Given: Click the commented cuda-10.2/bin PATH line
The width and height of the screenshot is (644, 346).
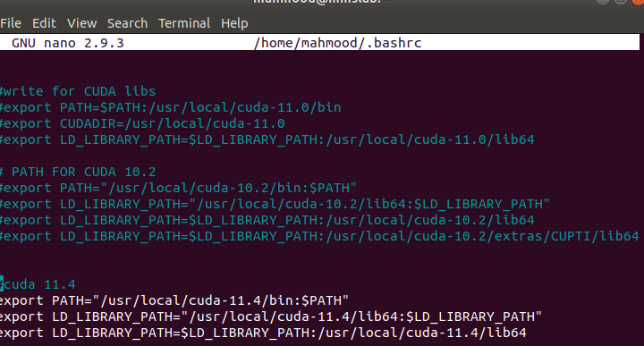Looking at the screenshot, I should 178,188.
